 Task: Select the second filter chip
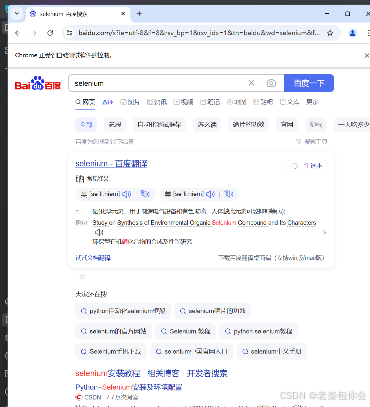pyautogui.click(x=115, y=125)
